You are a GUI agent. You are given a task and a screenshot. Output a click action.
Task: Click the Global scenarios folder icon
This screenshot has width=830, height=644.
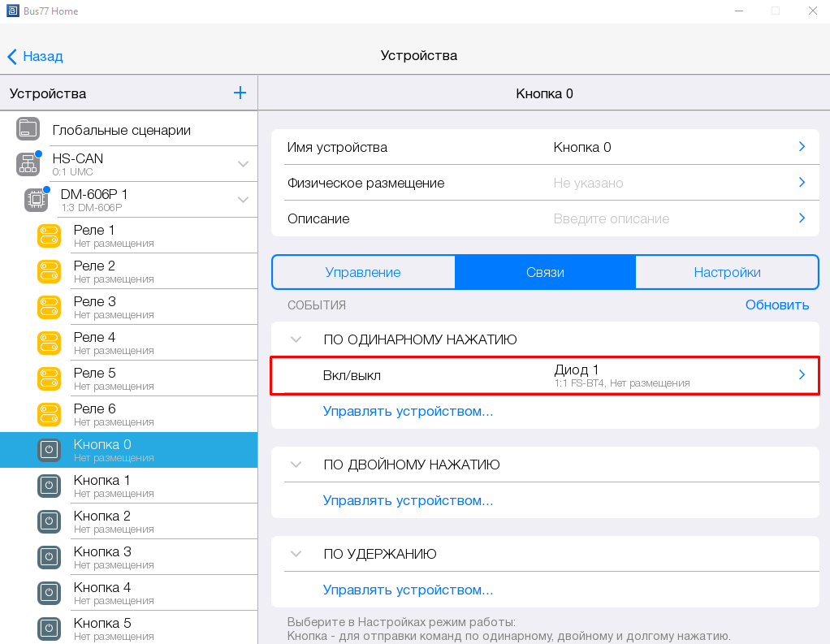tap(28, 129)
